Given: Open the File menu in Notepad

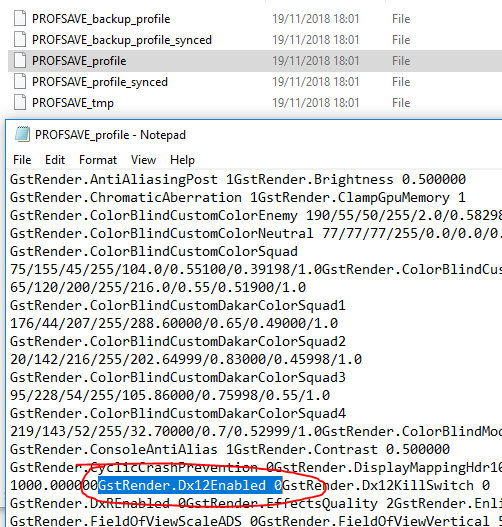Looking at the screenshot, I should click(x=22, y=160).
